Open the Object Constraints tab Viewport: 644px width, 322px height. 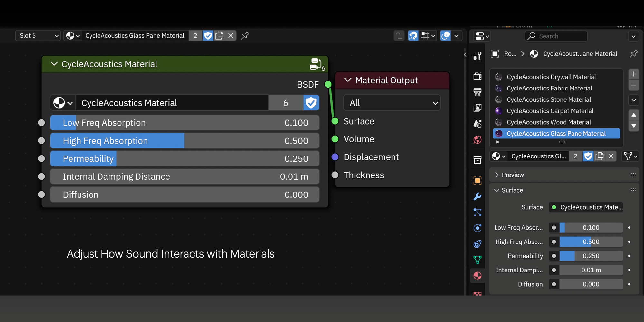[478, 244]
